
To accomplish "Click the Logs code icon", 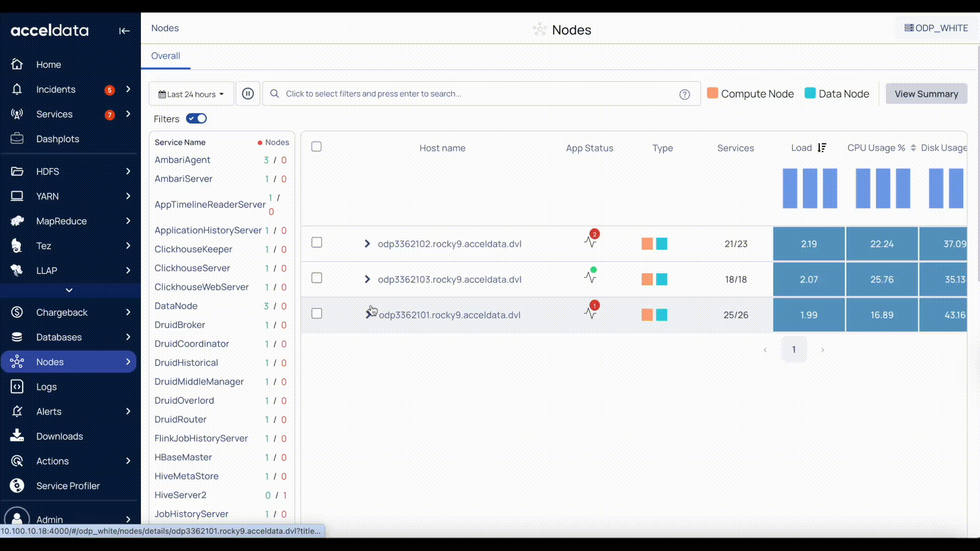I will pyautogui.click(x=17, y=387).
